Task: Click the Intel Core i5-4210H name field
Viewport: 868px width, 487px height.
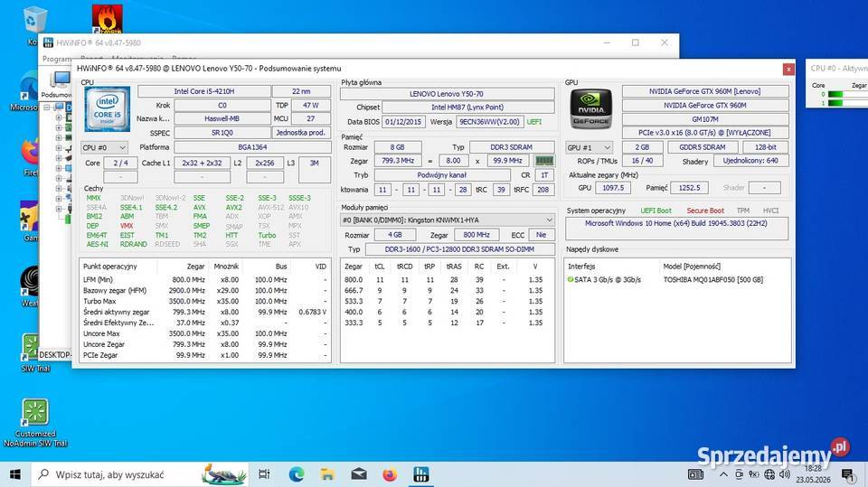Action: [x=204, y=91]
